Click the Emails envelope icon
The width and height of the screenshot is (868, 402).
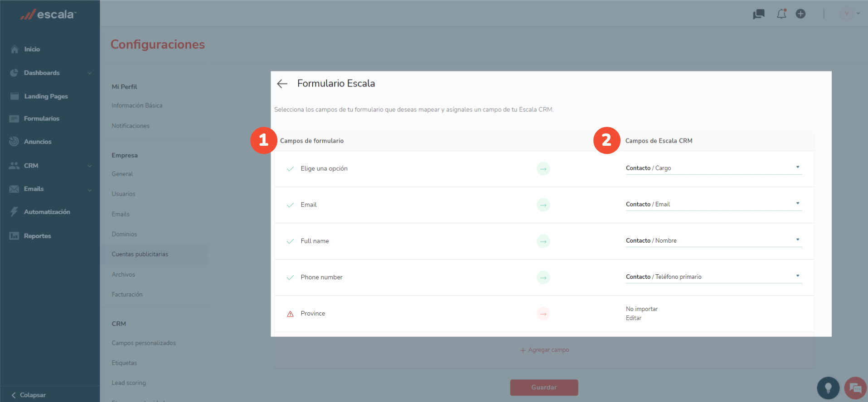(x=15, y=189)
